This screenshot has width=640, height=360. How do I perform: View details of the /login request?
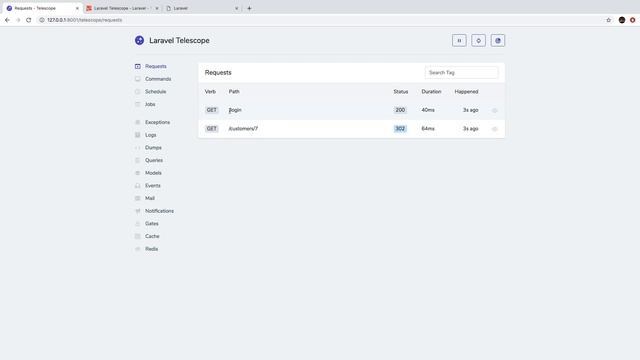[495, 110]
